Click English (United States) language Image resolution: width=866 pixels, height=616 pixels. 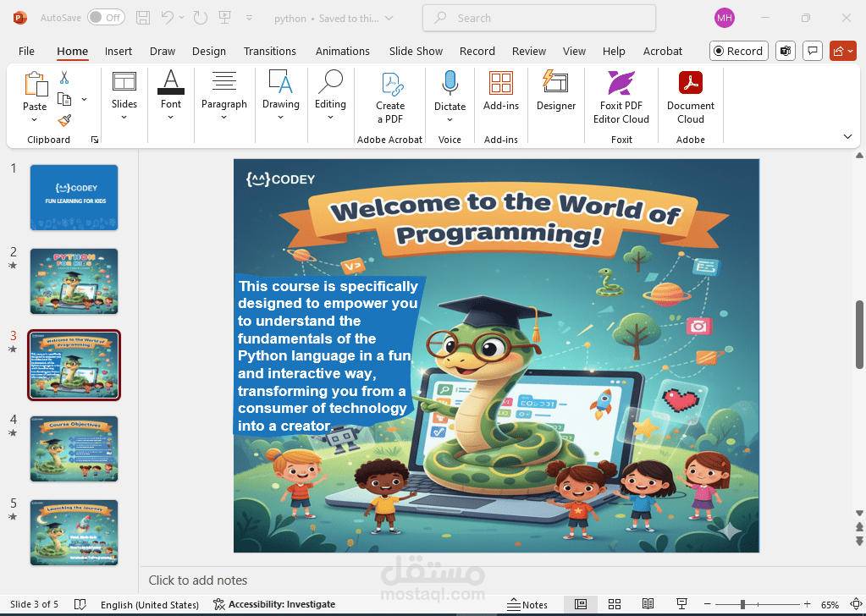150,604
